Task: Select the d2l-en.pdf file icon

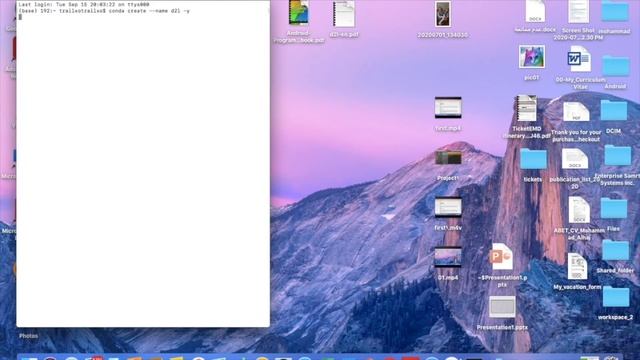Action: (344, 13)
